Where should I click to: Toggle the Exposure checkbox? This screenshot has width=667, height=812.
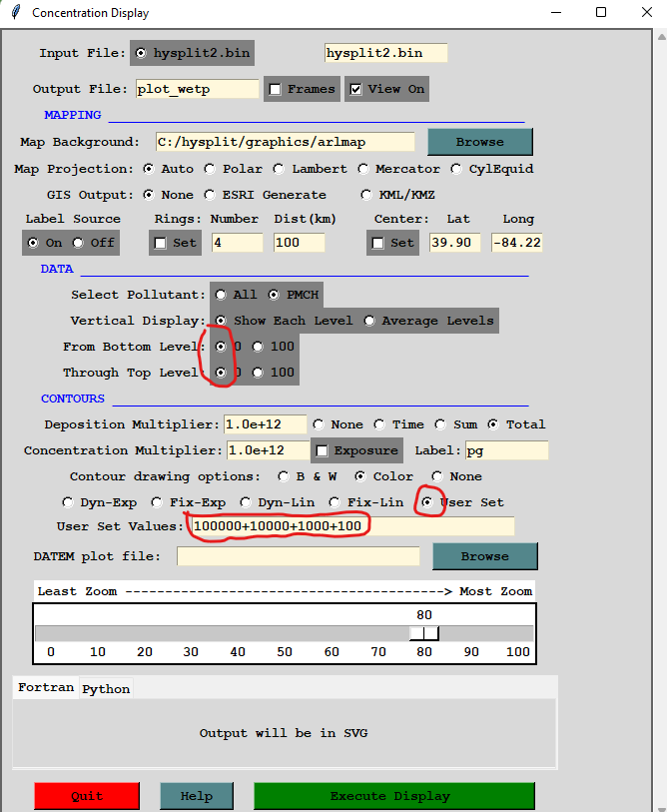point(323,450)
